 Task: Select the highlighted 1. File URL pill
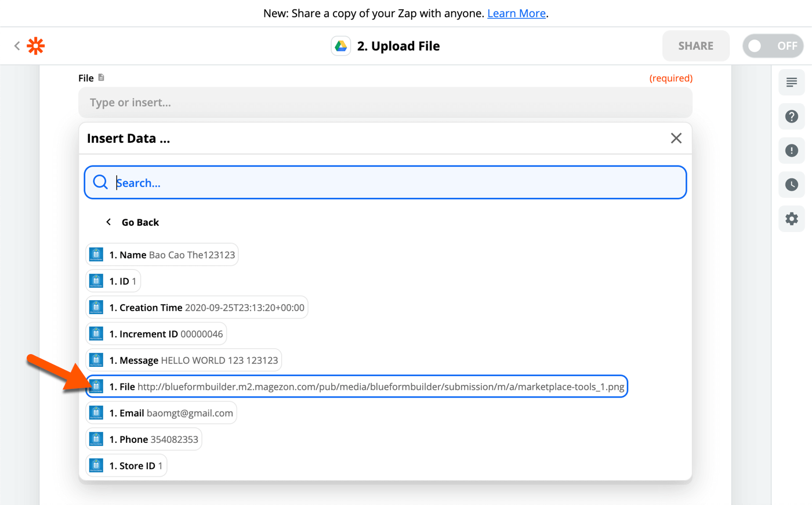point(356,386)
